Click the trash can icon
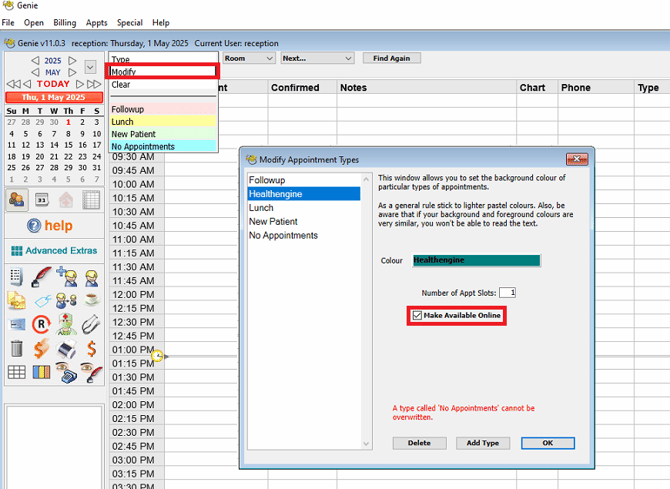This screenshot has width=670, height=489. pyautogui.click(x=17, y=349)
